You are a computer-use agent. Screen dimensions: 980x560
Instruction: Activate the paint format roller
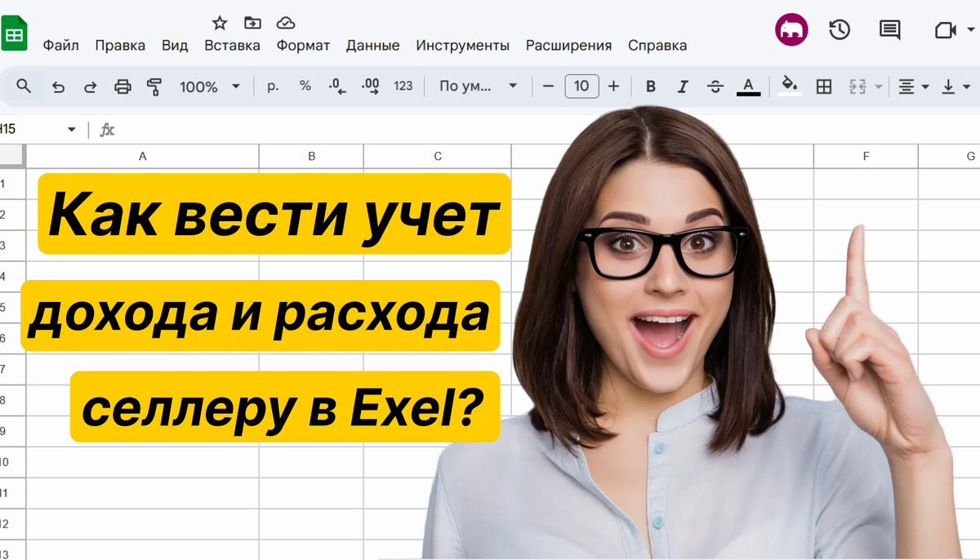[154, 87]
